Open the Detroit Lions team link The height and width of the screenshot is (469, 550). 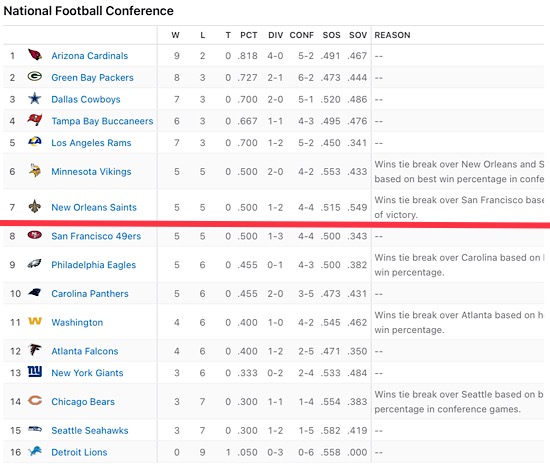(x=79, y=452)
